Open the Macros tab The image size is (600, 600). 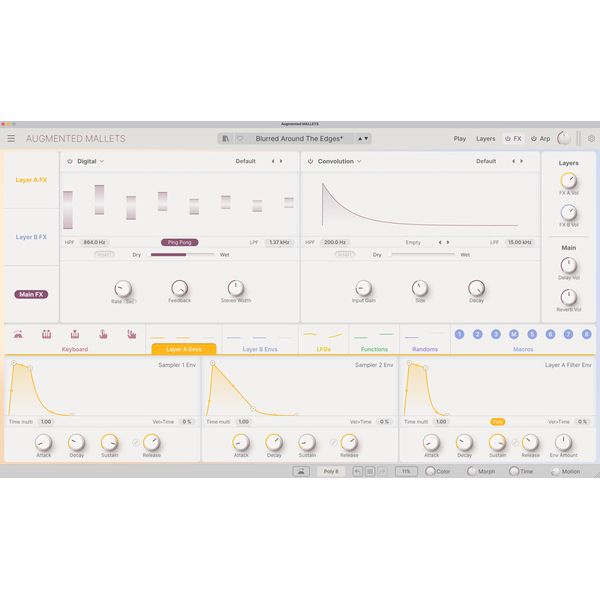pyautogui.click(x=523, y=349)
